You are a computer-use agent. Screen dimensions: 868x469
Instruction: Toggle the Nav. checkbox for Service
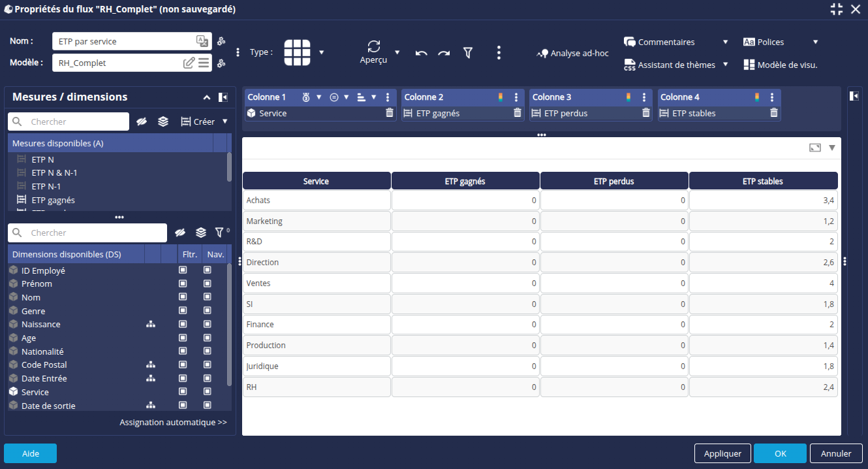point(208,392)
